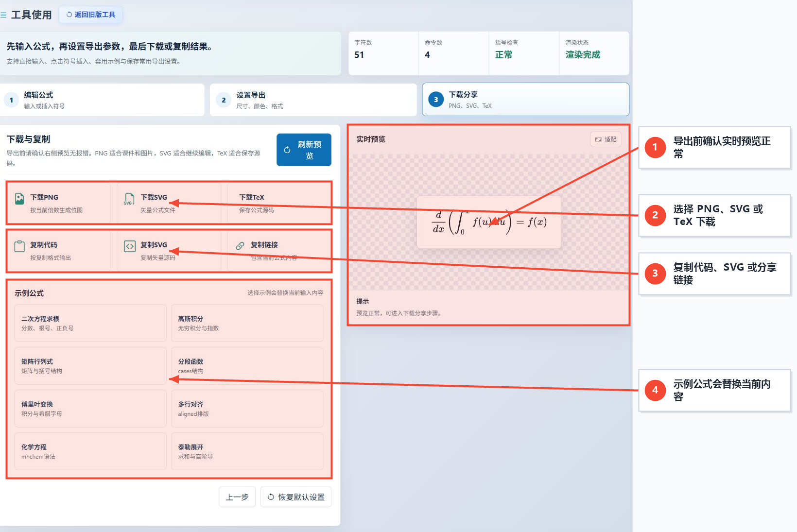
Task: Select the 化学方程 example
Action: tap(90, 451)
